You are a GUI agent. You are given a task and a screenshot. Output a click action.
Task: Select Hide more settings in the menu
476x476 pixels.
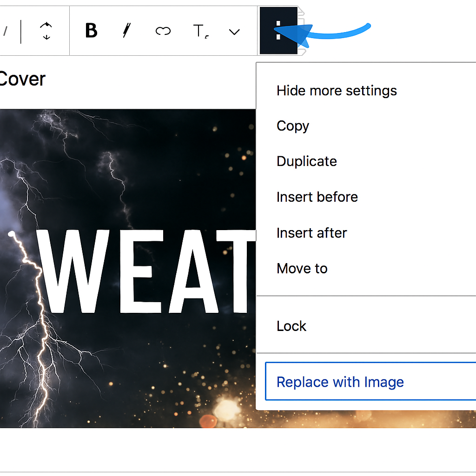point(337,91)
